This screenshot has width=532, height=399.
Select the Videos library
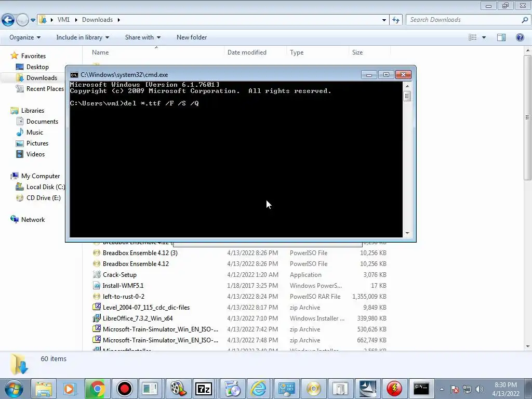31,154
